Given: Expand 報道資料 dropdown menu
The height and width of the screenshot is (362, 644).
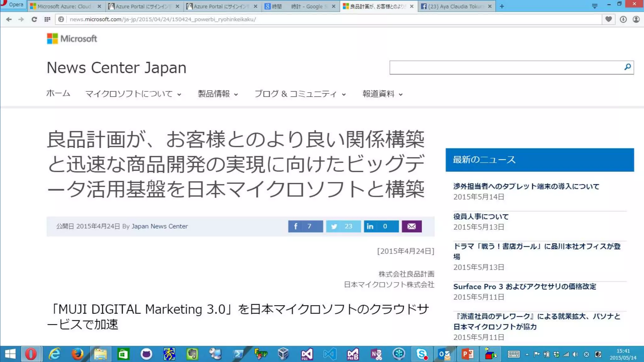Looking at the screenshot, I should (x=382, y=94).
